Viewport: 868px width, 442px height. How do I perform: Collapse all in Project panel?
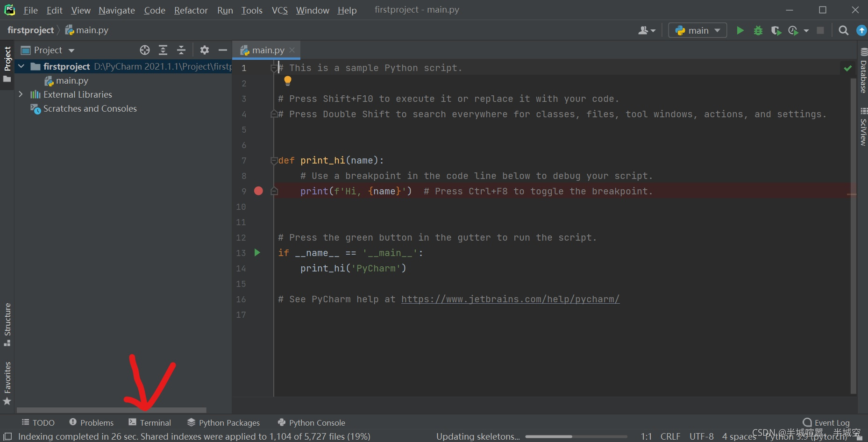click(x=181, y=50)
